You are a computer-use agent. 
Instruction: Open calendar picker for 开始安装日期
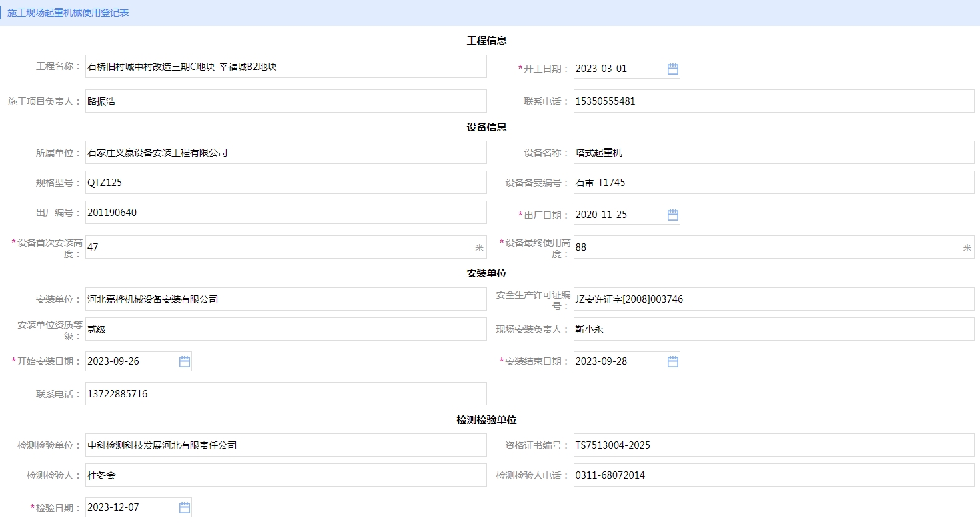point(185,361)
